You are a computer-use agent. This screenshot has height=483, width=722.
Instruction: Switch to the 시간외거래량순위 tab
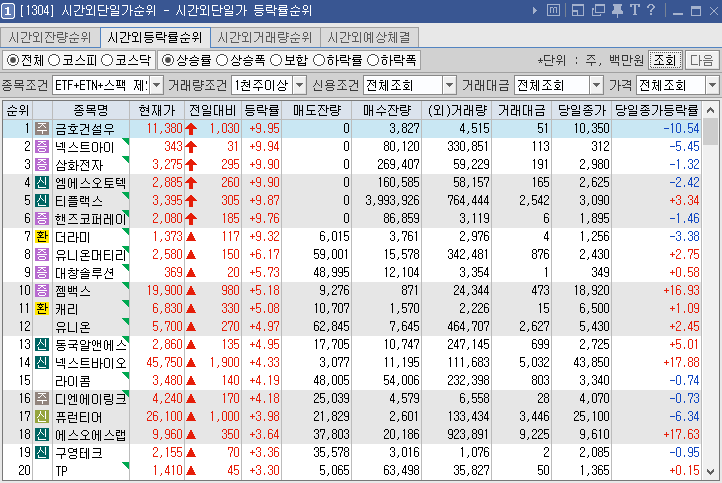coord(265,37)
